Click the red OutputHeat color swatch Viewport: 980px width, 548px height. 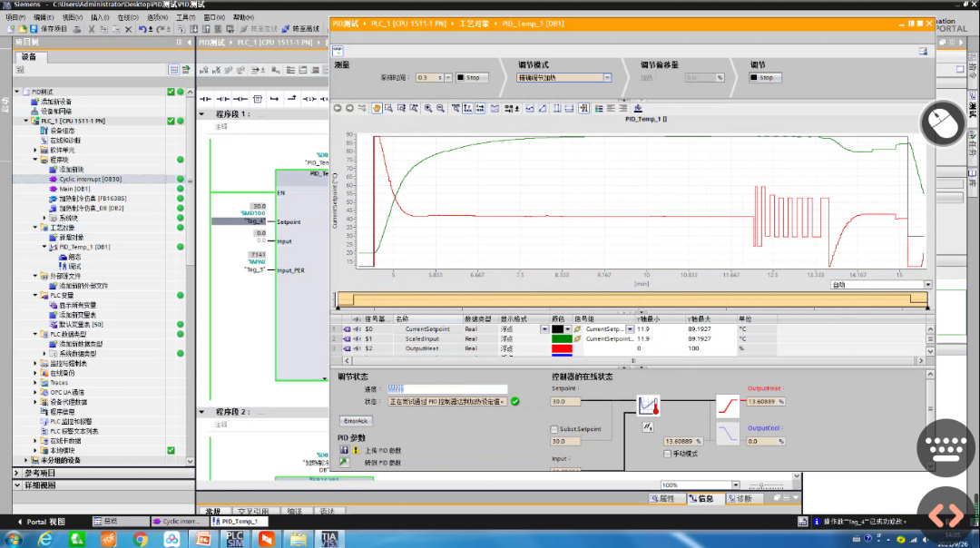tap(562, 348)
